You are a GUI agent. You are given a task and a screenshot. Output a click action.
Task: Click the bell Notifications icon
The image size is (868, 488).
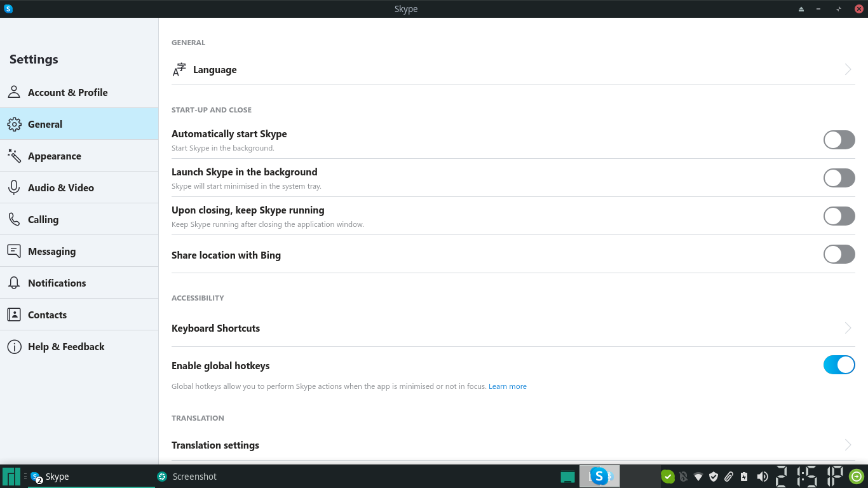(14, 283)
